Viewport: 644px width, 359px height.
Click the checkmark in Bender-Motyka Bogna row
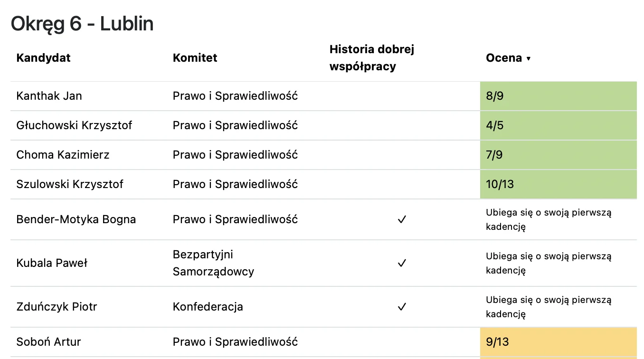pos(402,219)
